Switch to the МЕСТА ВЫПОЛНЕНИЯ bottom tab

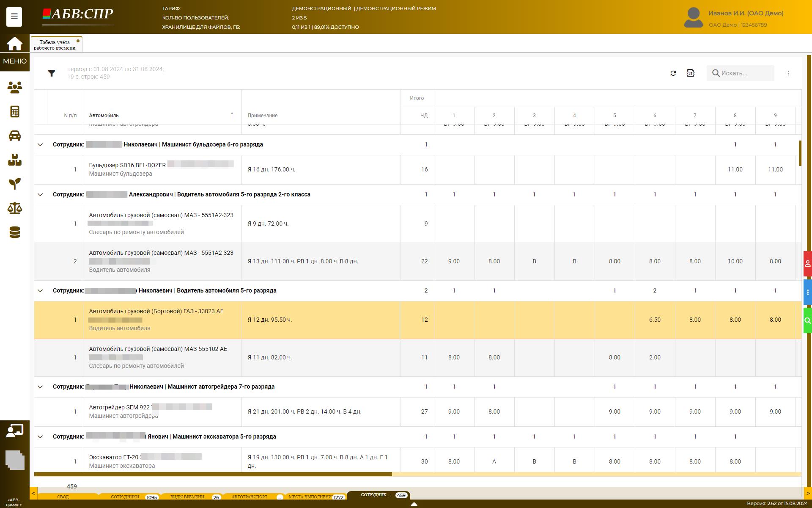coord(315,497)
